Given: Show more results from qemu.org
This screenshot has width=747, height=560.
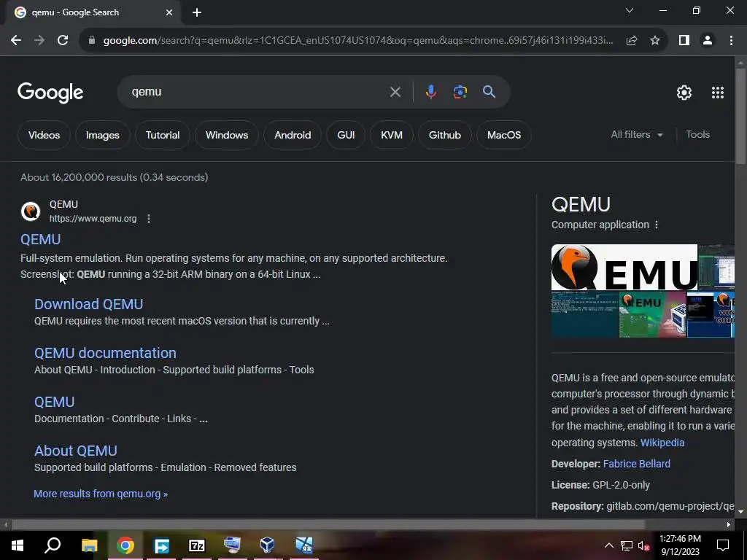Looking at the screenshot, I should click(101, 494).
